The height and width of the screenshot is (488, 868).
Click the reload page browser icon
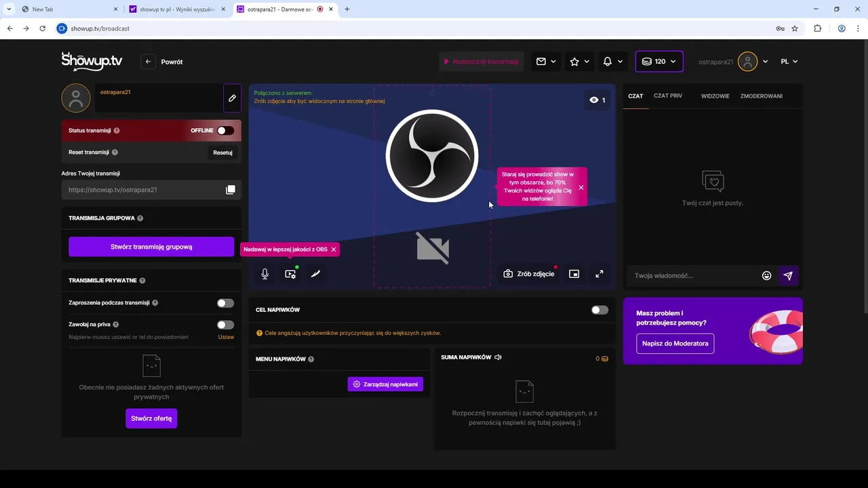click(42, 28)
